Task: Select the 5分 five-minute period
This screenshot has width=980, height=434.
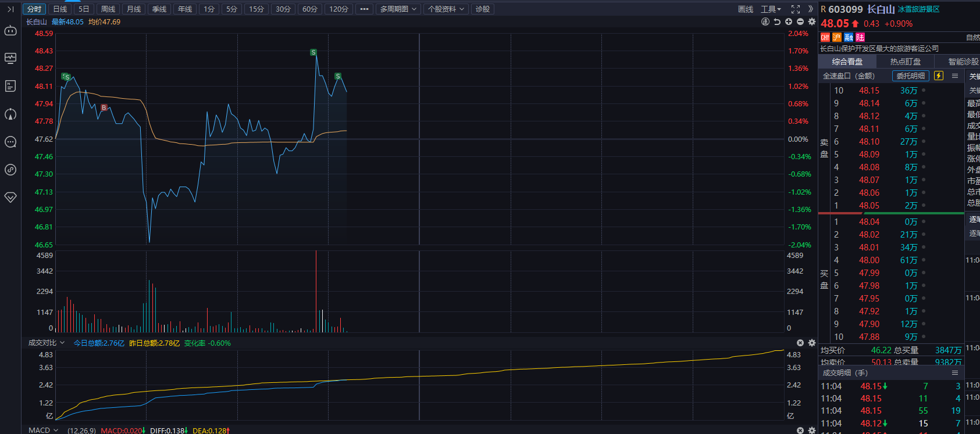Action: click(231, 9)
